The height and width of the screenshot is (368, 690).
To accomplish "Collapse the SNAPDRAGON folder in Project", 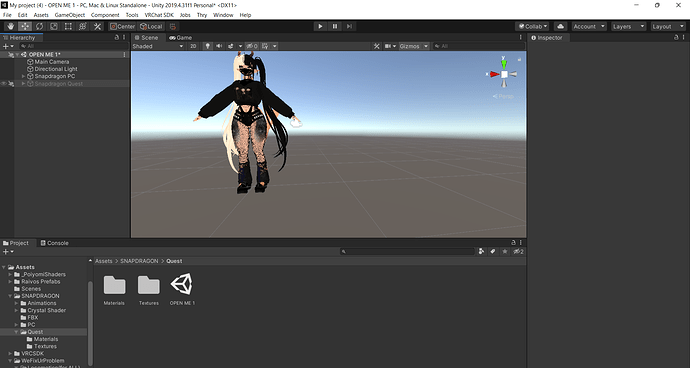I will (x=11, y=296).
